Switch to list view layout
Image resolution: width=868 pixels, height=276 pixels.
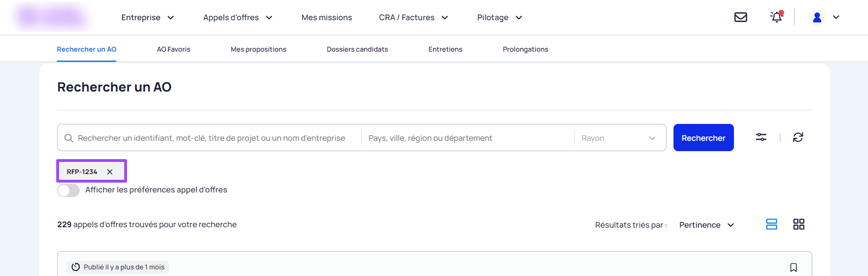771,224
